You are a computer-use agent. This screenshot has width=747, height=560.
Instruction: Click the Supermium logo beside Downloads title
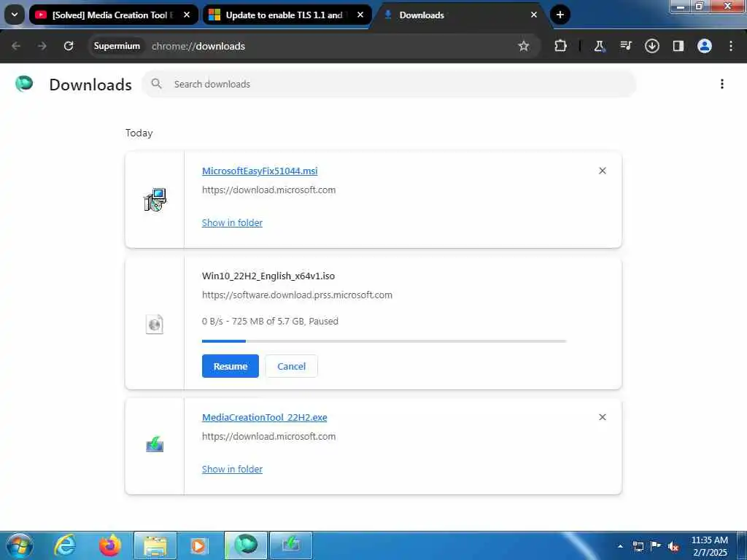tap(24, 84)
